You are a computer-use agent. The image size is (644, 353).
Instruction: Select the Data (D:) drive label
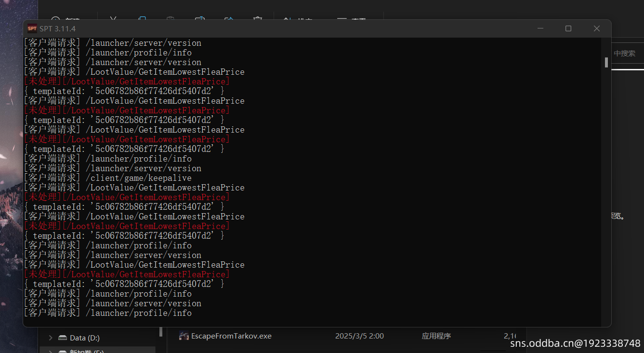85,338
